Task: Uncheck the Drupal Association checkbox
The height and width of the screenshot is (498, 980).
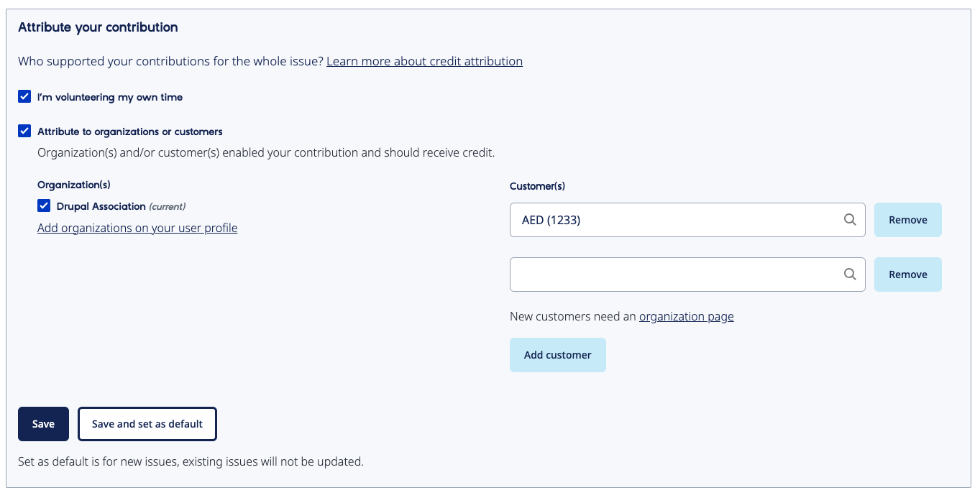Action: [44, 206]
